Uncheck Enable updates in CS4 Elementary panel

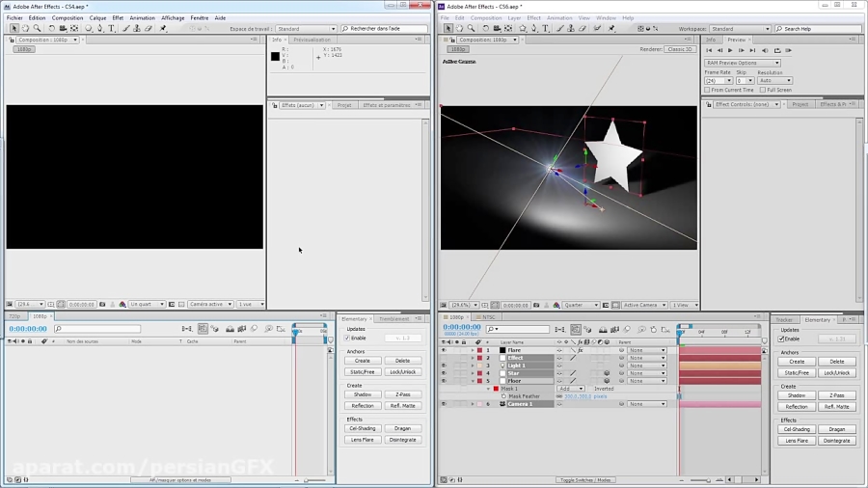[x=347, y=339]
